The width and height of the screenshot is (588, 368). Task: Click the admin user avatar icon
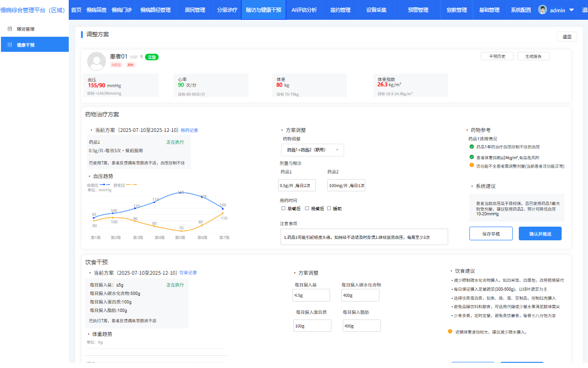click(543, 10)
